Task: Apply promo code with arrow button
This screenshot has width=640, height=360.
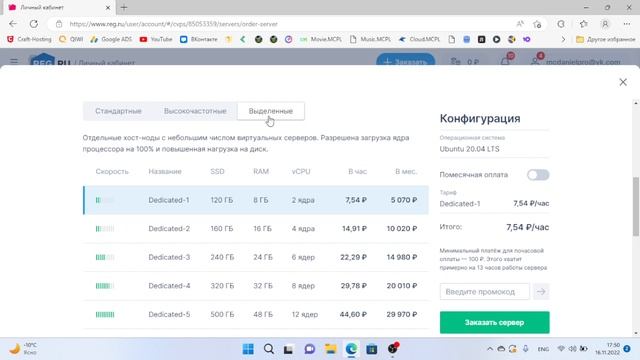Action: 541,292
